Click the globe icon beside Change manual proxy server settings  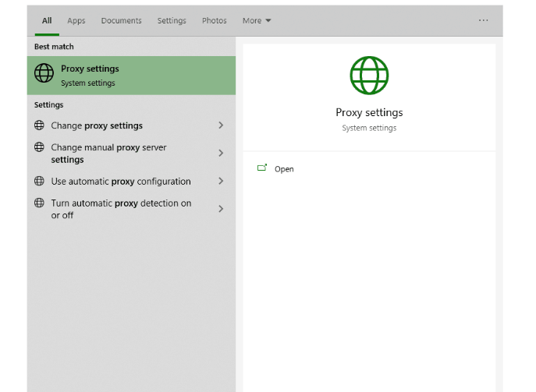[40, 147]
